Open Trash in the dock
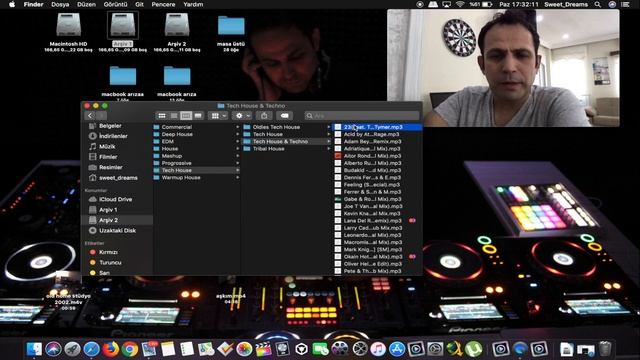Image resolution: width=640 pixels, height=360 pixels. click(605, 349)
